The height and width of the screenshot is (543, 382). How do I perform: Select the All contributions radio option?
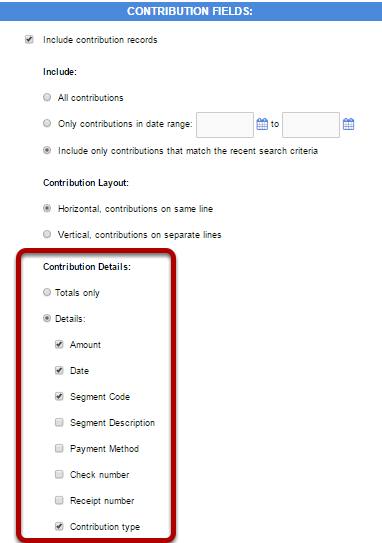[47, 97]
